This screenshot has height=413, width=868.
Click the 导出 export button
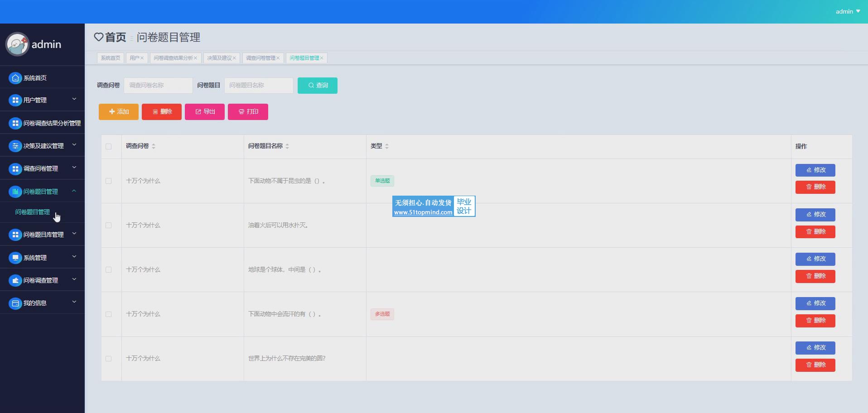[x=205, y=112]
